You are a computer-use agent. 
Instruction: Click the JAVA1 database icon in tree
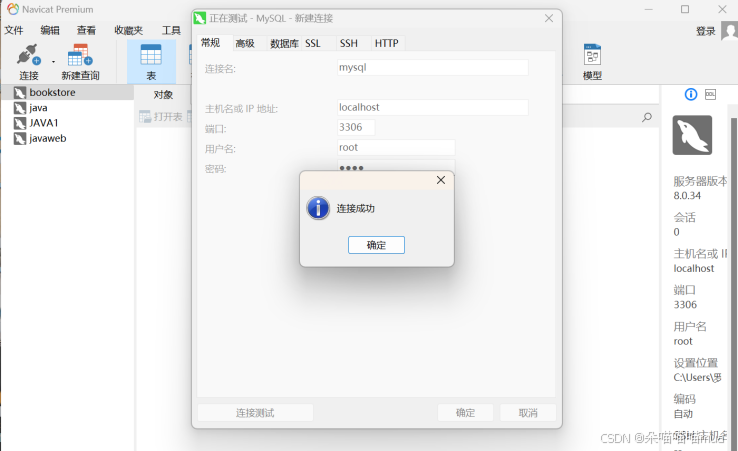20,123
